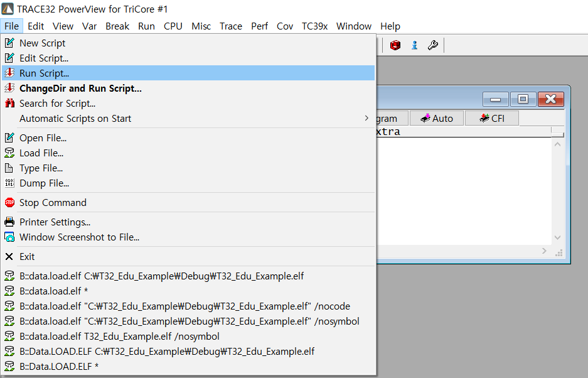Click the icon beside the recent /nocode entry
Viewport: 588px width, 378px height.
click(x=9, y=306)
